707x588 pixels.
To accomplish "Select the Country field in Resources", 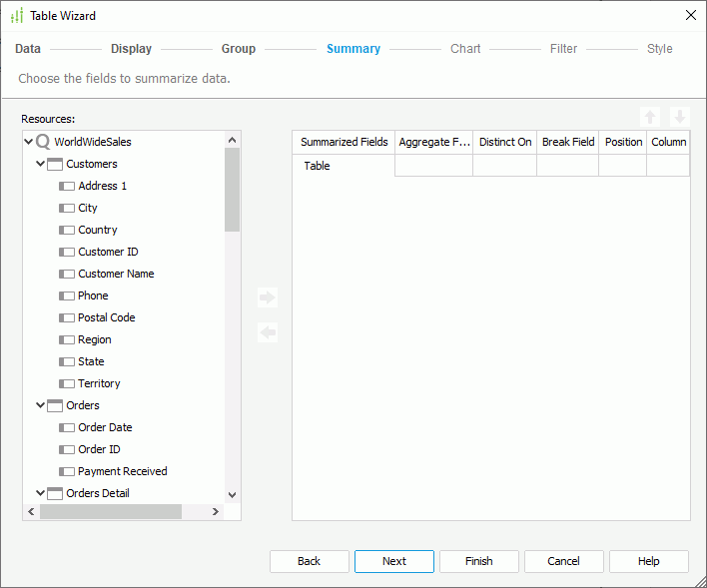I will click(x=97, y=230).
